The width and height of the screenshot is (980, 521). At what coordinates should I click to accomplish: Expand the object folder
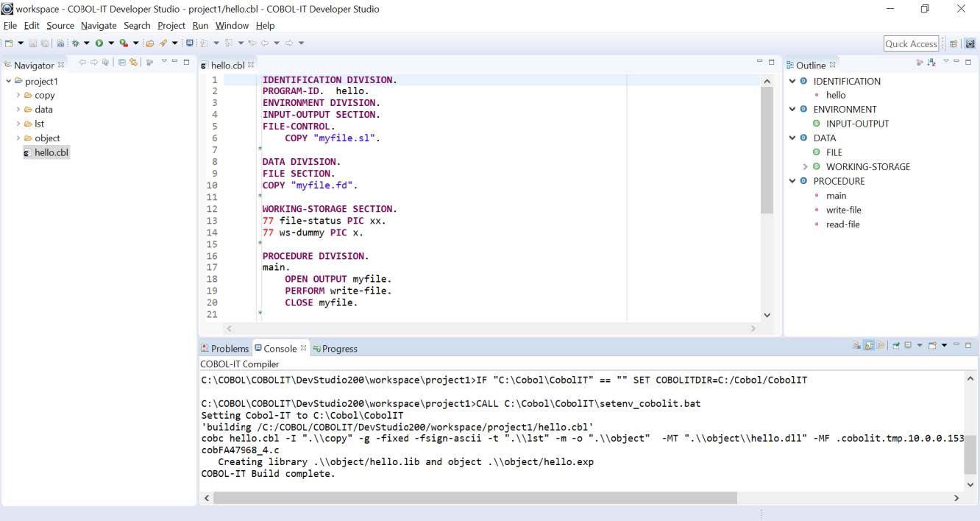(18, 138)
